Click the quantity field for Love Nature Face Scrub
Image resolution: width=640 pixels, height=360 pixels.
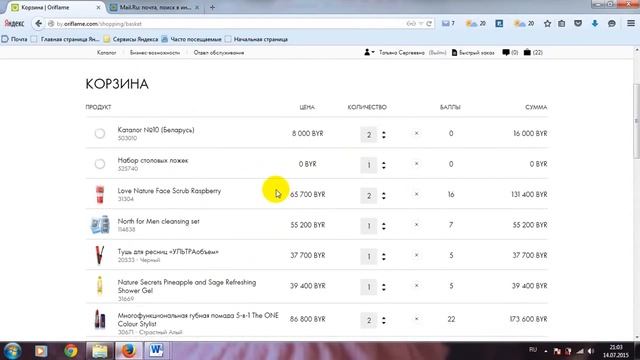tap(369, 196)
